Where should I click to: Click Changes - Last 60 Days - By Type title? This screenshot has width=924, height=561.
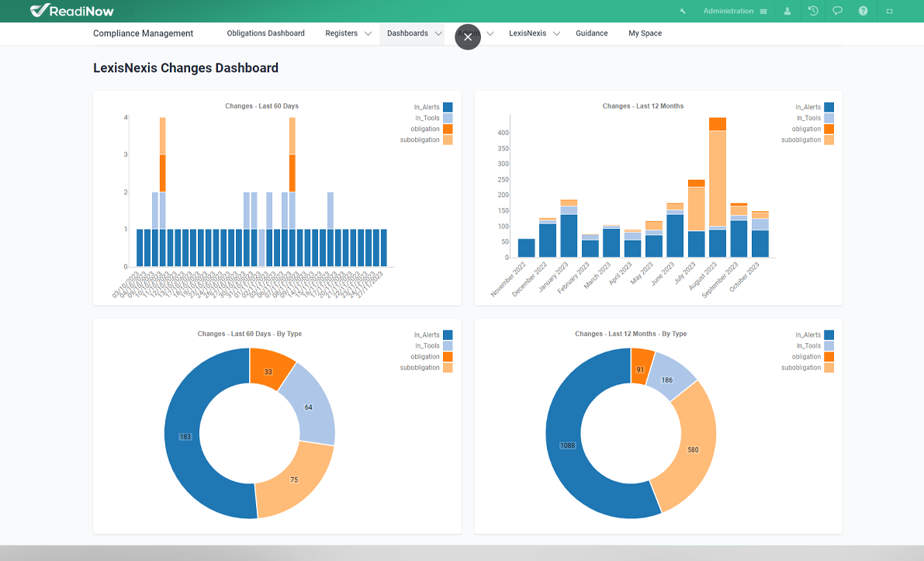coord(249,334)
